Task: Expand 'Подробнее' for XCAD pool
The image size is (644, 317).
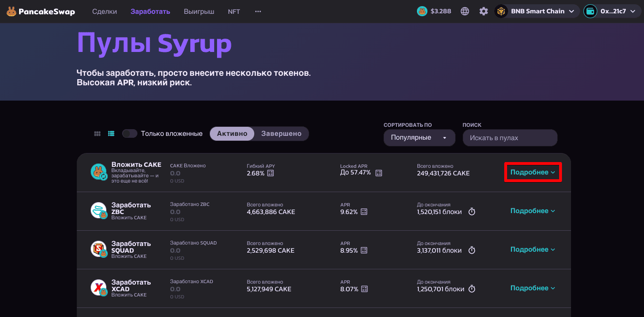Action: pos(533,288)
